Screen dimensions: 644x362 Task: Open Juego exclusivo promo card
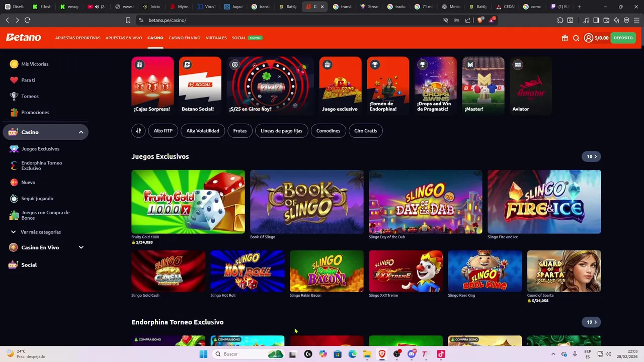(x=340, y=85)
